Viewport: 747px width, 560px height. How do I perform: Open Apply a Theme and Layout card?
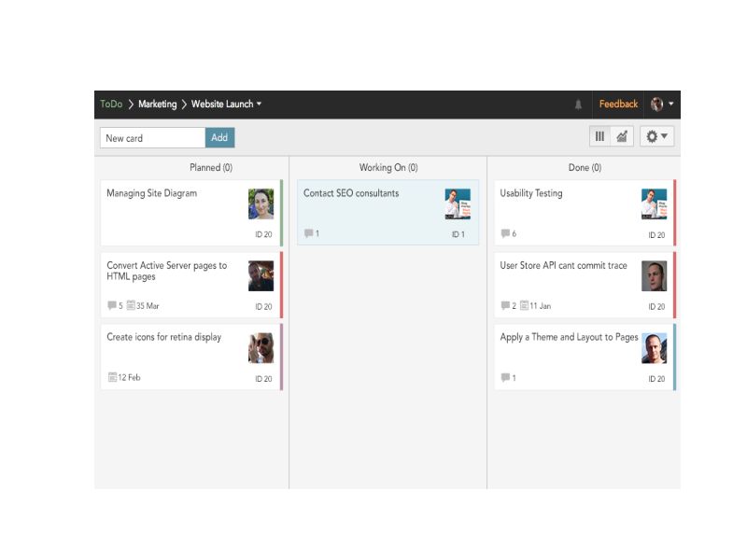585,357
